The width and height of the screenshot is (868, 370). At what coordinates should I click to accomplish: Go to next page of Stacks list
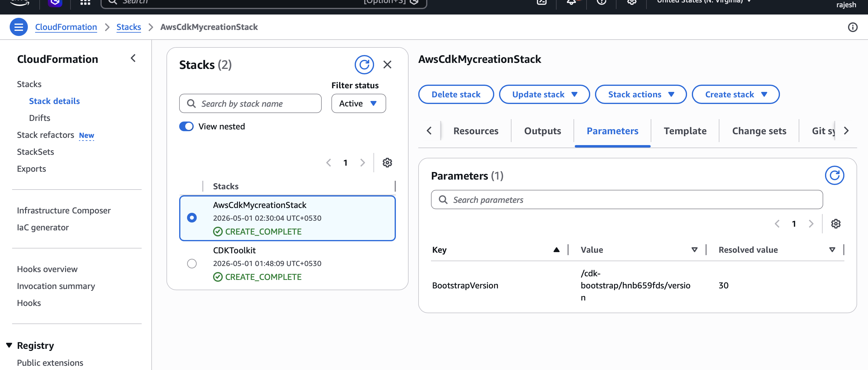point(362,163)
